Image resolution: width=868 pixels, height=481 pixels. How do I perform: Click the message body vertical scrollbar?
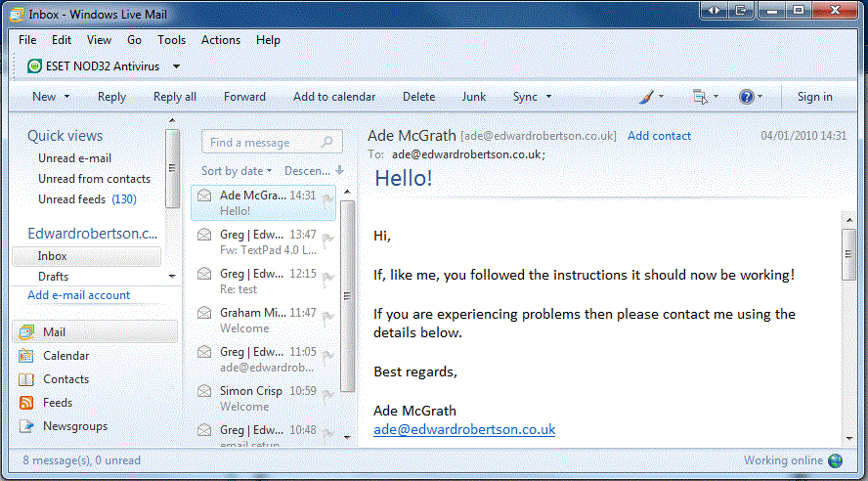click(848, 332)
